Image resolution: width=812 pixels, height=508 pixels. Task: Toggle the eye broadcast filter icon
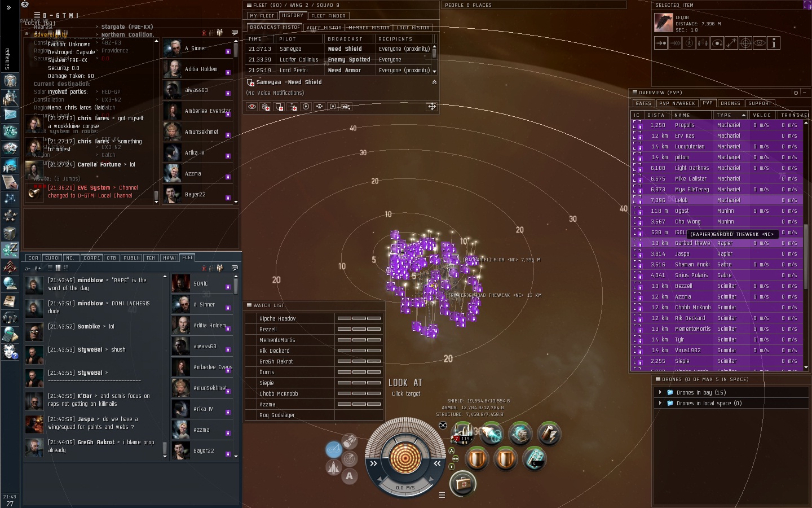pyautogui.click(x=251, y=107)
